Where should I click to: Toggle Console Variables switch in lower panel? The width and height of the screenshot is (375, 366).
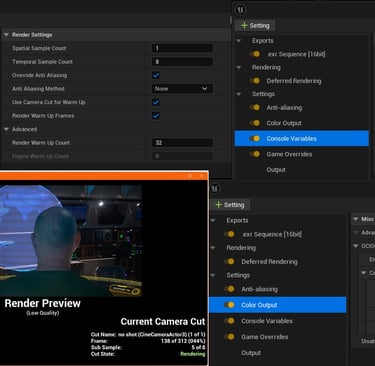point(229,321)
